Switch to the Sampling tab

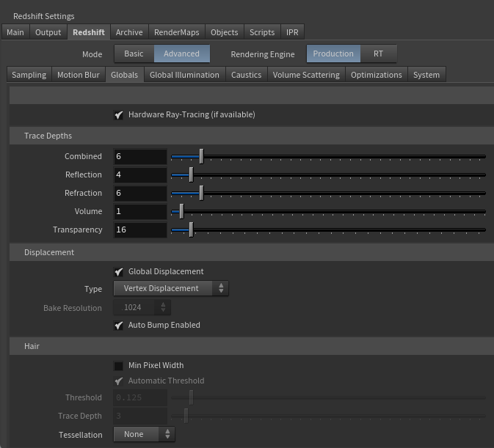click(29, 75)
